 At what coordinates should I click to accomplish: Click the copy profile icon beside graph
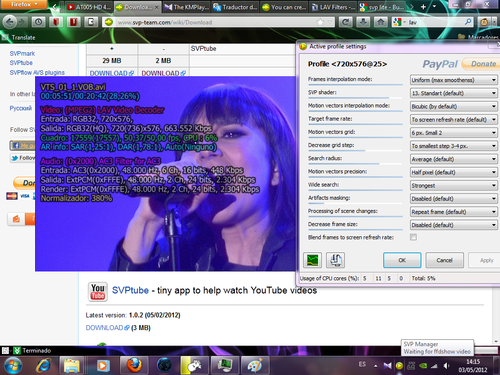(x=335, y=260)
